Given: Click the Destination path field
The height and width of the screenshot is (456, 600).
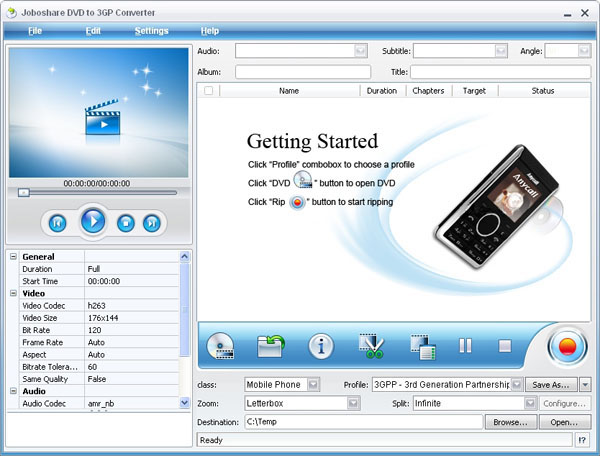Looking at the screenshot, I should click(x=364, y=422).
